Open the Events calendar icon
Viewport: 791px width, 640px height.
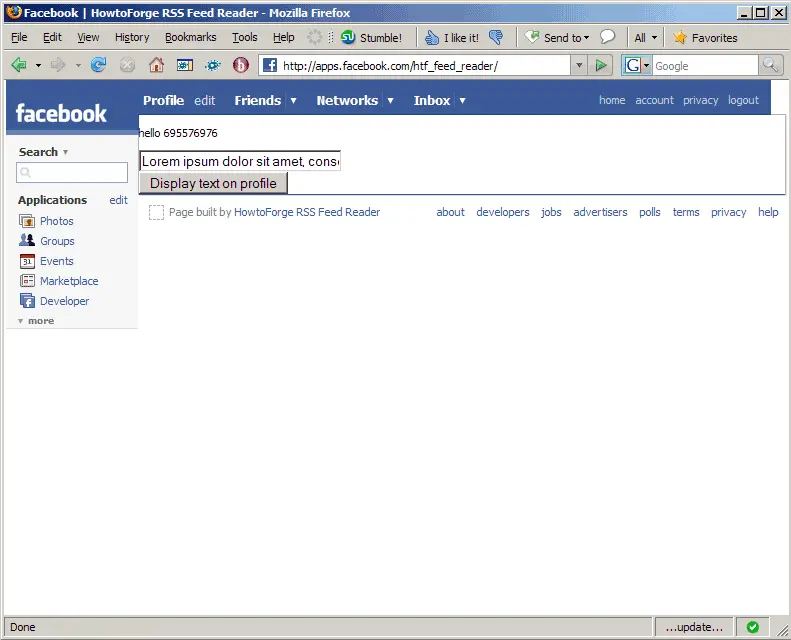(x=27, y=261)
